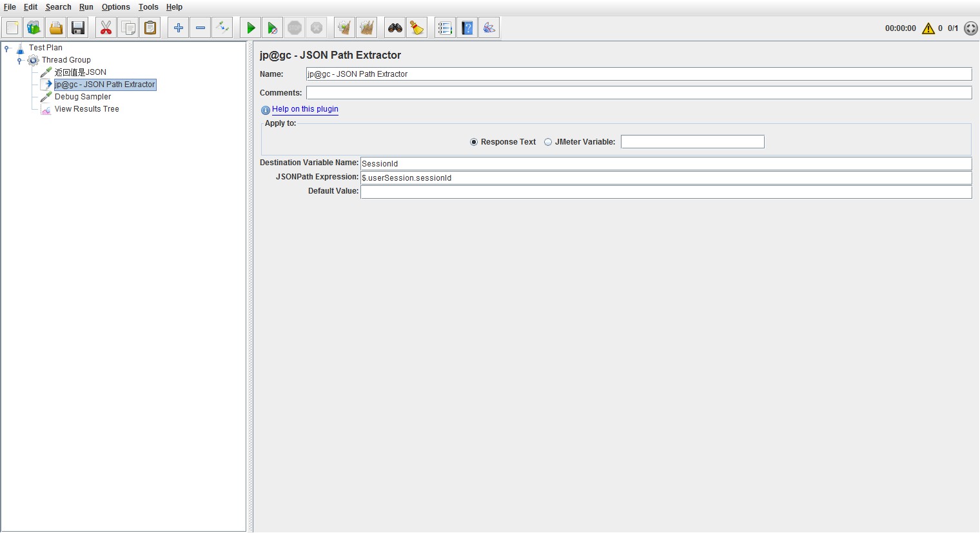Select Thread Group in the tree
The height and width of the screenshot is (533, 980).
pyautogui.click(x=66, y=60)
